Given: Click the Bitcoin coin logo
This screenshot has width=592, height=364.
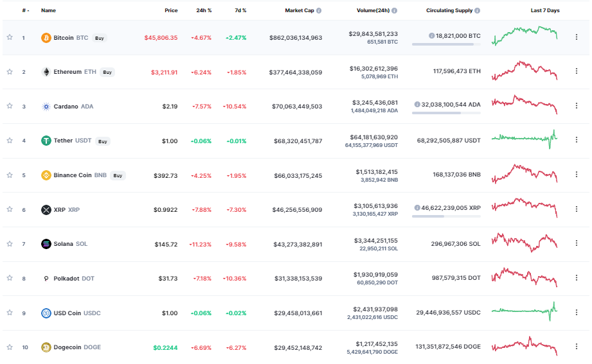Looking at the screenshot, I should click(46, 38).
